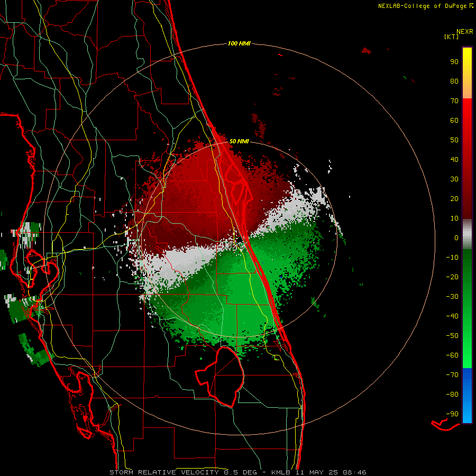Image resolution: width=476 pixels, height=476 pixels.
Task: Click the 100 NMI range ring label
Action: 239,43
